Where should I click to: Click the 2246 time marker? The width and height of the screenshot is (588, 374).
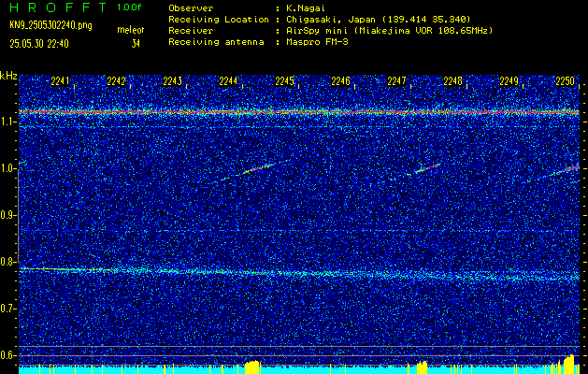[340, 81]
